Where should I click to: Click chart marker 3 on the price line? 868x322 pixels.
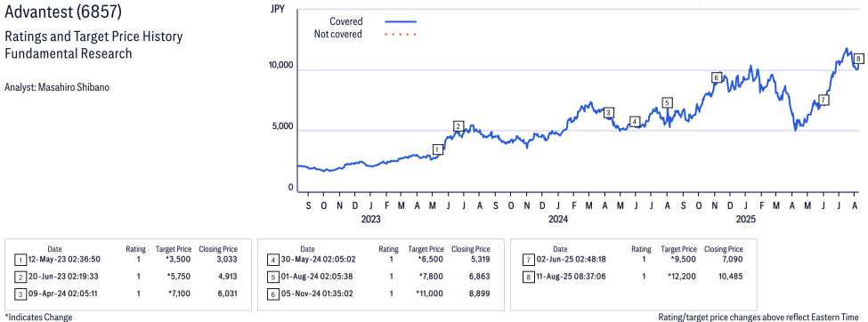click(x=608, y=113)
